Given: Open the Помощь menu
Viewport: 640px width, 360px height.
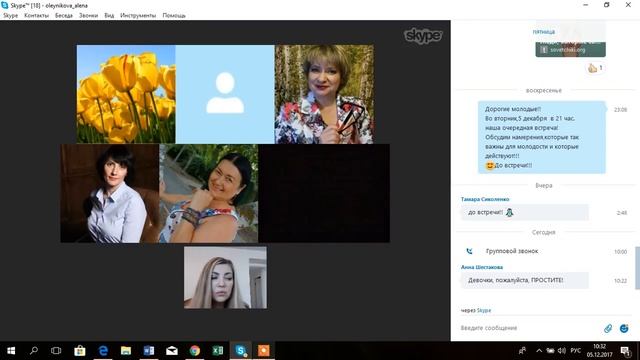Looking at the screenshot, I should pyautogui.click(x=174, y=16).
